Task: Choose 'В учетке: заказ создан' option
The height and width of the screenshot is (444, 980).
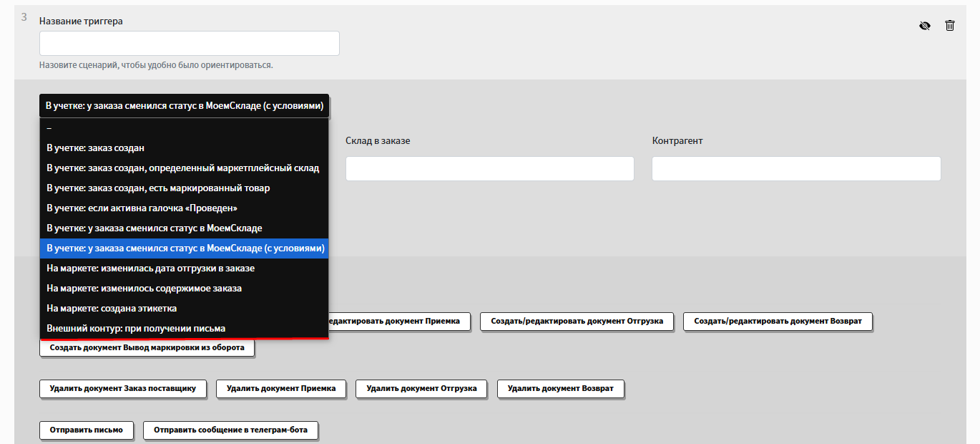Action: tap(185, 148)
